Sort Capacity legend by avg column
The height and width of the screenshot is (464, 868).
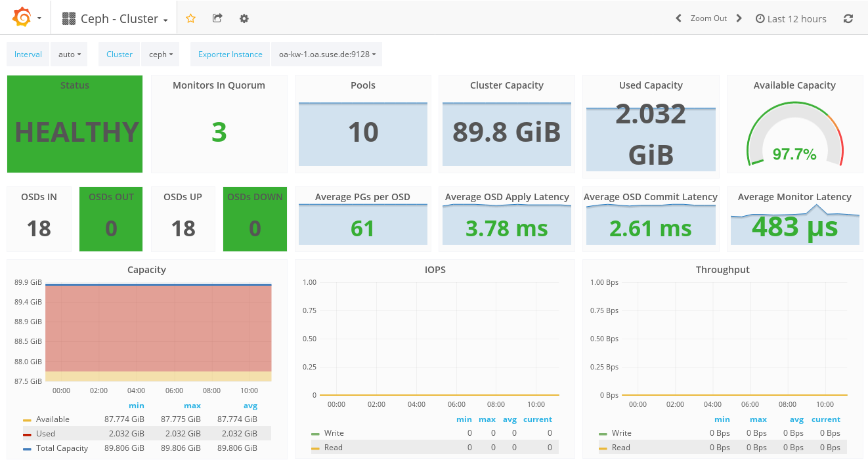[x=250, y=406]
